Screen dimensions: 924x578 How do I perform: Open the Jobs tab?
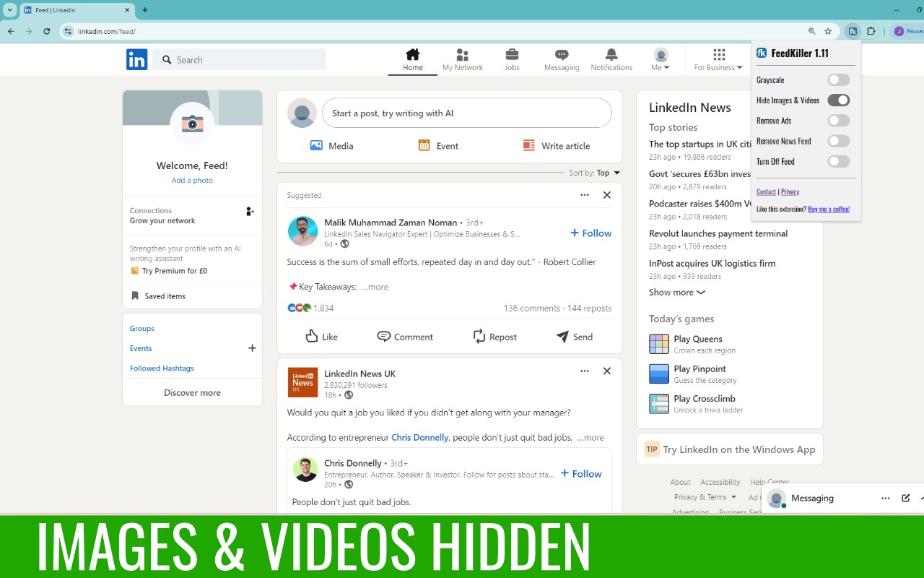pos(512,60)
